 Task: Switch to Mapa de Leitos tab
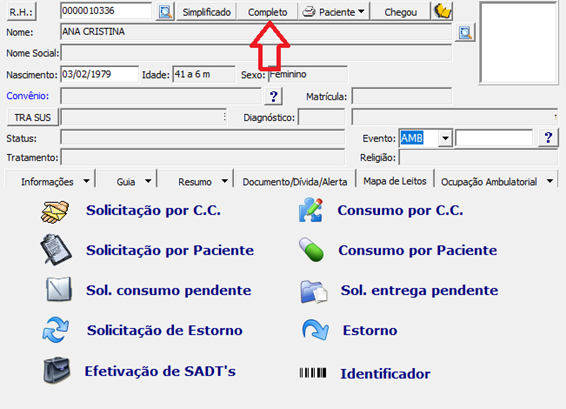click(395, 181)
